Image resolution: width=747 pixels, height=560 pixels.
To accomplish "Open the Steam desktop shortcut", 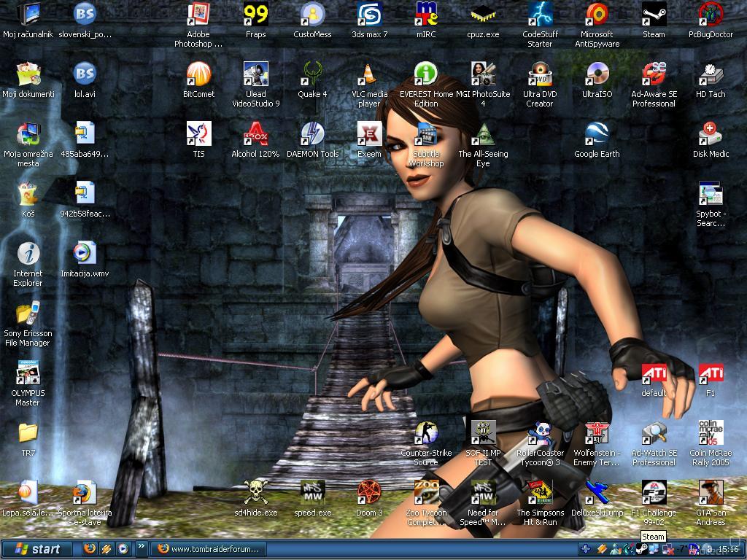I will point(654,20).
